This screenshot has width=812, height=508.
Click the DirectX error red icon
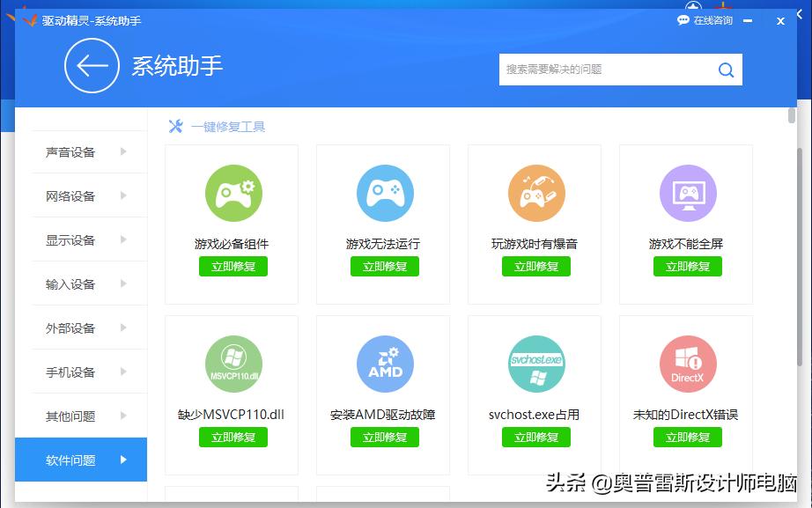(686, 363)
